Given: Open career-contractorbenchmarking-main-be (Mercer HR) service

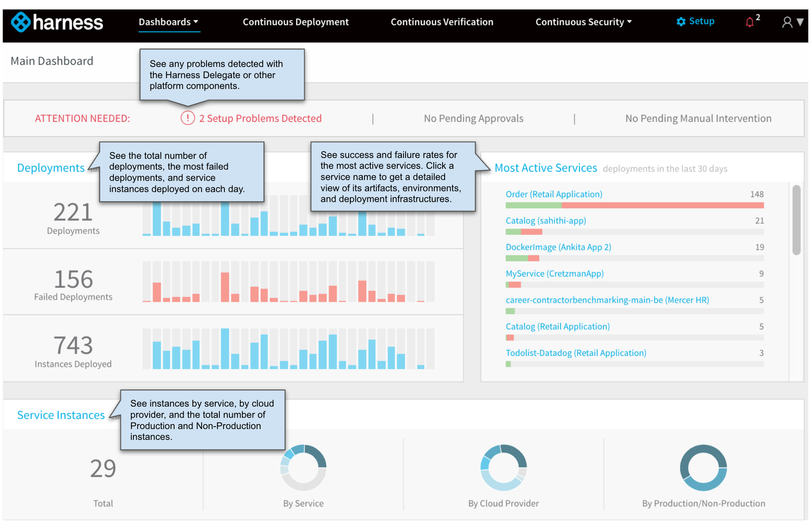Looking at the screenshot, I should click(607, 300).
